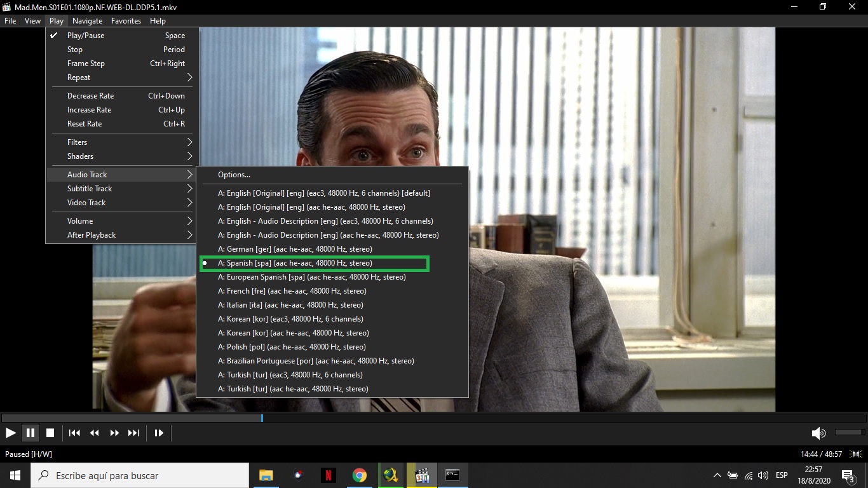
Task: Expand the Filters submenu
Action: pos(122,142)
